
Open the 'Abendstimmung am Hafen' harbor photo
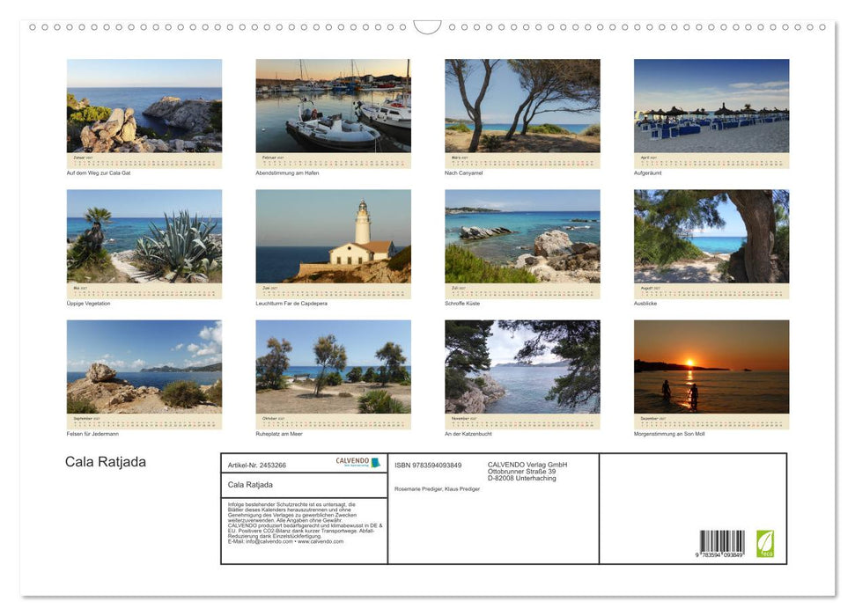click(333, 106)
